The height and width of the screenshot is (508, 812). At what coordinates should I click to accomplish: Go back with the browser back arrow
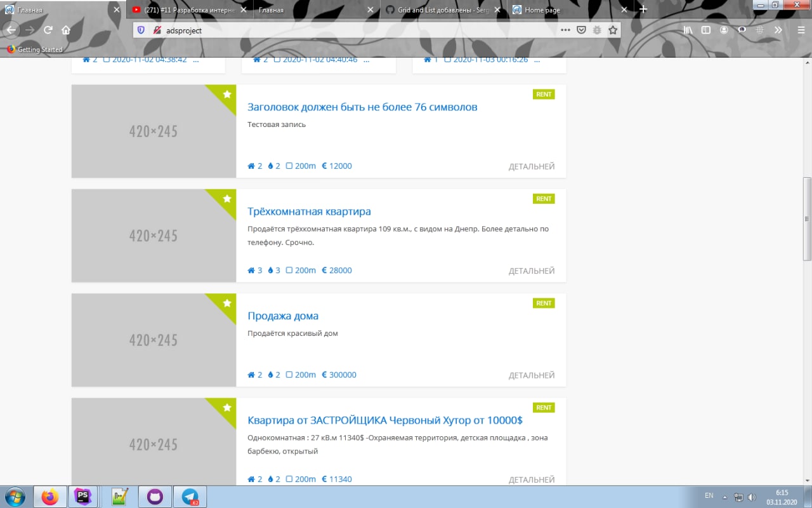pyautogui.click(x=11, y=30)
